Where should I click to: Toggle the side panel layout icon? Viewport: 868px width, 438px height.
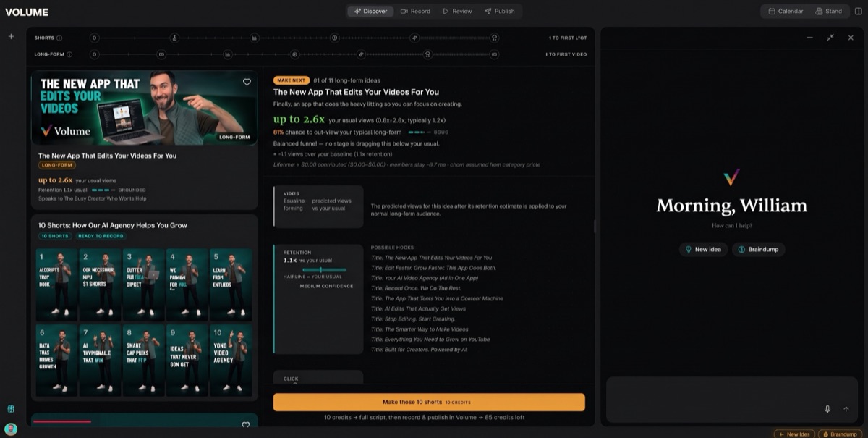click(858, 11)
